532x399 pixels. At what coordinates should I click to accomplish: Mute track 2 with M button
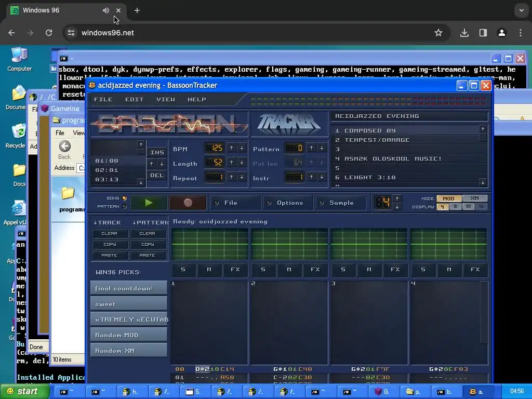[289, 270]
